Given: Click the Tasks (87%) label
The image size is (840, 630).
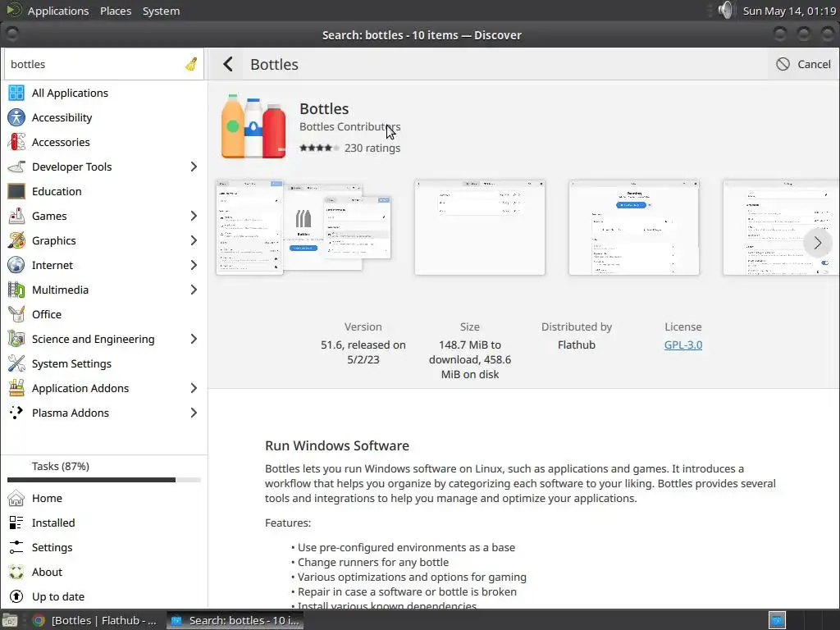Looking at the screenshot, I should pos(61,466).
